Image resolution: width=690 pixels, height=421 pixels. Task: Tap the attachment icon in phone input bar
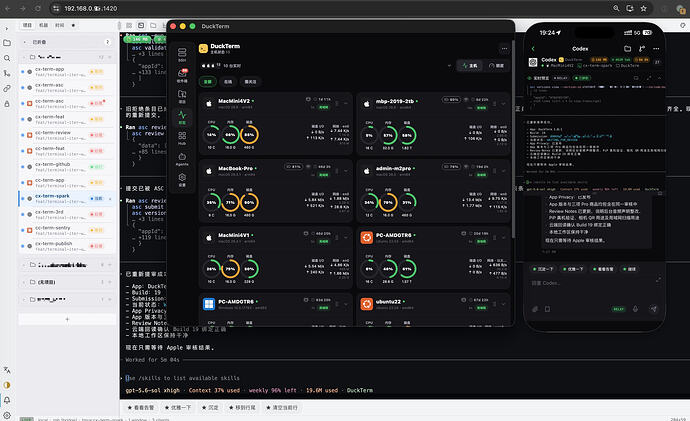(x=535, y=309)
